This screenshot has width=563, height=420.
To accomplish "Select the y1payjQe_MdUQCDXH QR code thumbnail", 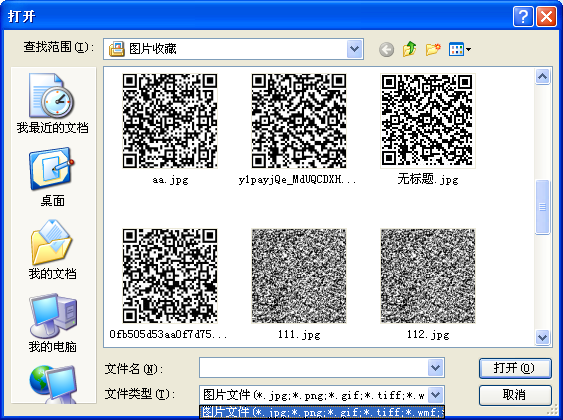I will pos(299,121).
